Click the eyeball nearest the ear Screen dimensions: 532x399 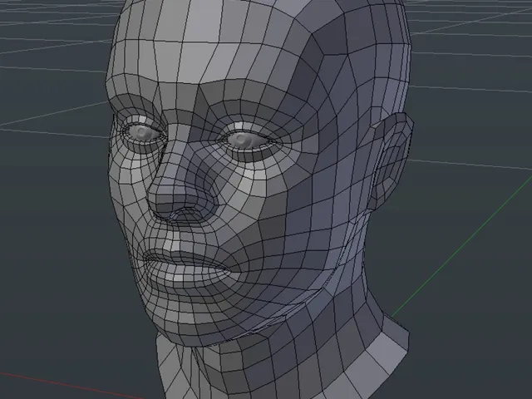tap(248, 140)
